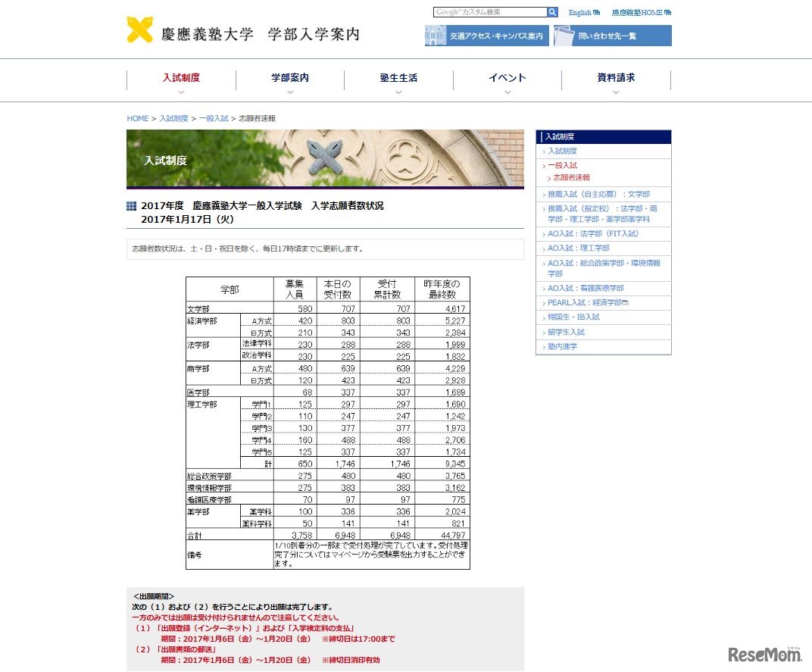The image size is (812, 672).
Task: Click the Keio University pen logo
Action: [x=140, y=30]
